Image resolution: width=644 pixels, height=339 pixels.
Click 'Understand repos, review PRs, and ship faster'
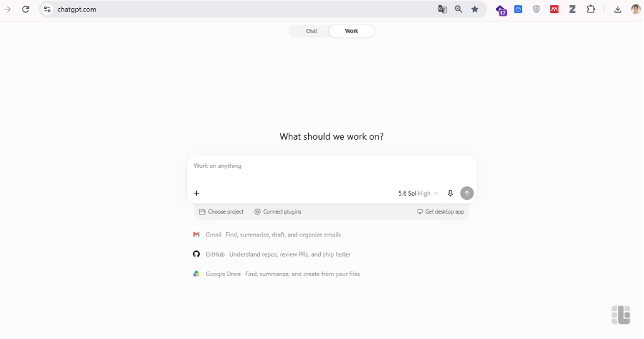[x=289, y=254]
